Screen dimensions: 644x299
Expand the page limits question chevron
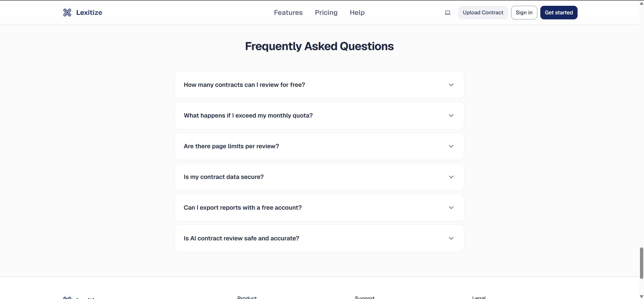pos(451,146)
